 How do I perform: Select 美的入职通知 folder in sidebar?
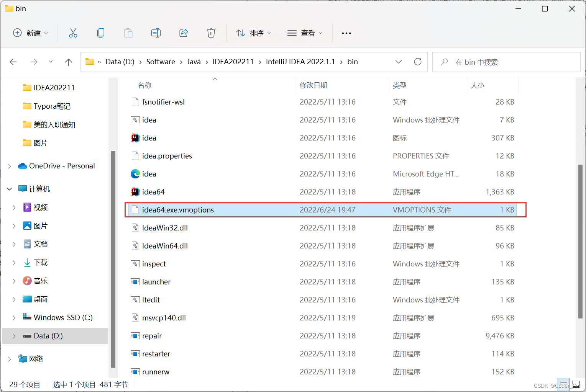(54, 124)
